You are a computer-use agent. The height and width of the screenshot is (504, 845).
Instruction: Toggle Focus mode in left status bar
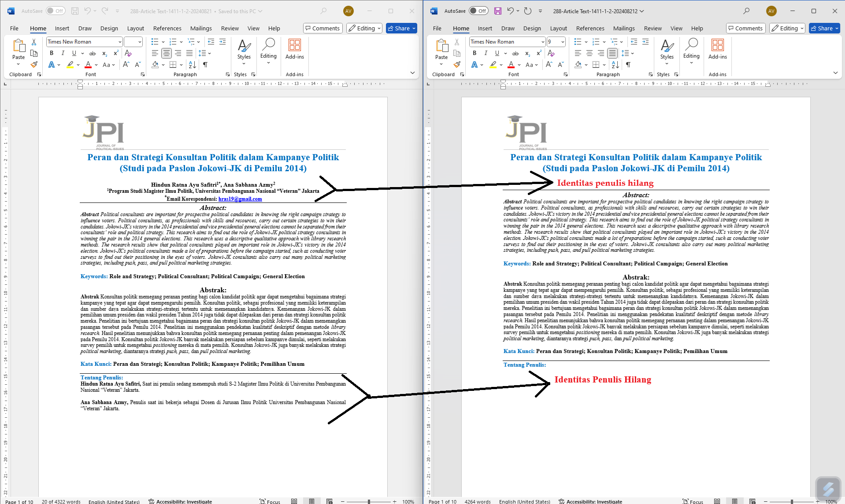pyautogui.click(x=270, y=501)
